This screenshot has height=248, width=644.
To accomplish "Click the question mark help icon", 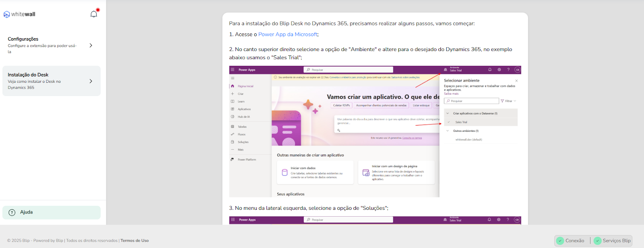I will point(12,213).
